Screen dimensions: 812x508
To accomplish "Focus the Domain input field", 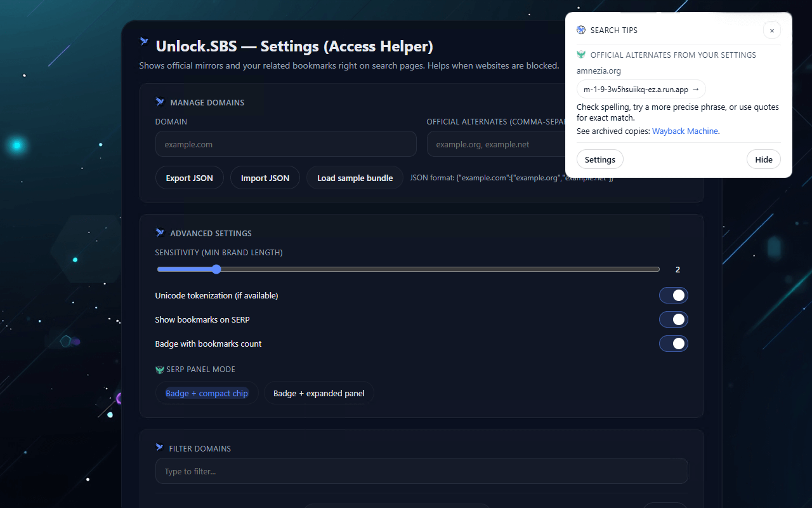I will pos(286,144).
